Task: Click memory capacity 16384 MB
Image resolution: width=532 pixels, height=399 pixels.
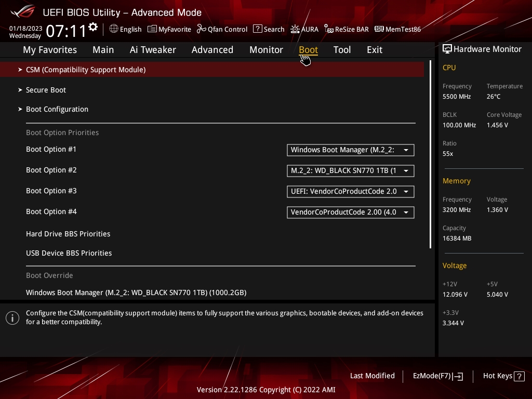Action: click(457, 238)
